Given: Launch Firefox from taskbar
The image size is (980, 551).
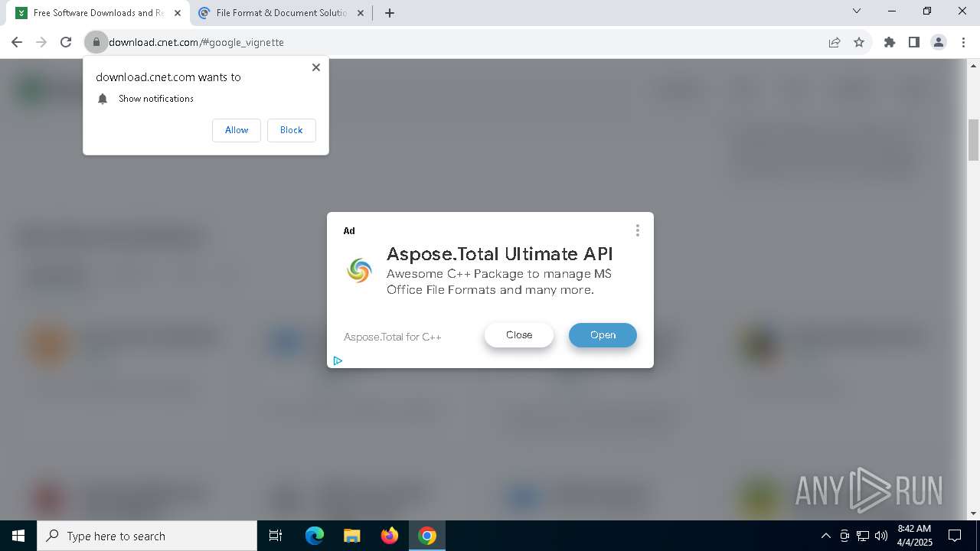Looking at the screenshot, I should 390,536.
